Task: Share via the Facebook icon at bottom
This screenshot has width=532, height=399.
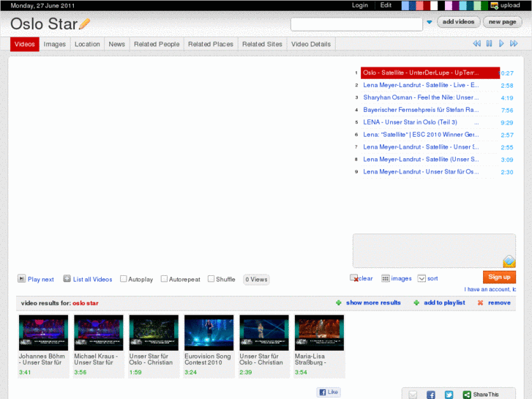Action: pyautogui.click(x=430, y=395)
